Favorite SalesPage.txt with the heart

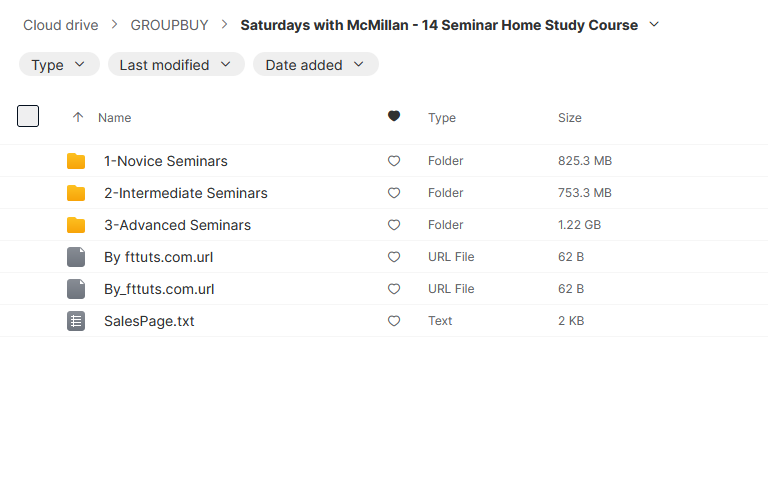(394, 321)
